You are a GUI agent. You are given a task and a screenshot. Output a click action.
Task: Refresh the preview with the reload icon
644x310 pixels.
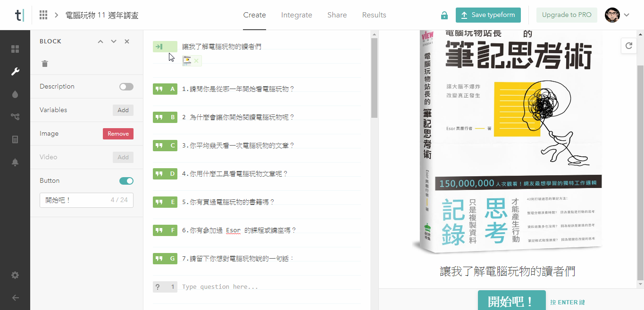pos(628,46)
